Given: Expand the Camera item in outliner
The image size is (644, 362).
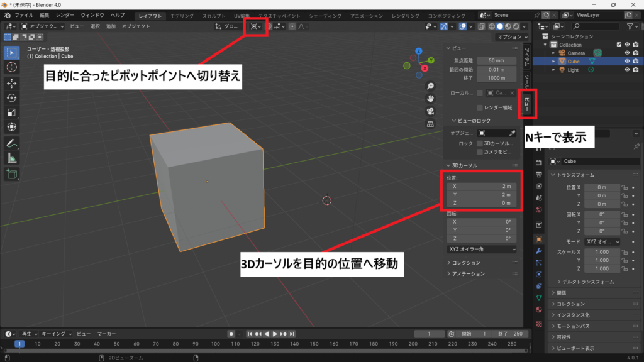Looking at the screenshot, I should 553,53.
